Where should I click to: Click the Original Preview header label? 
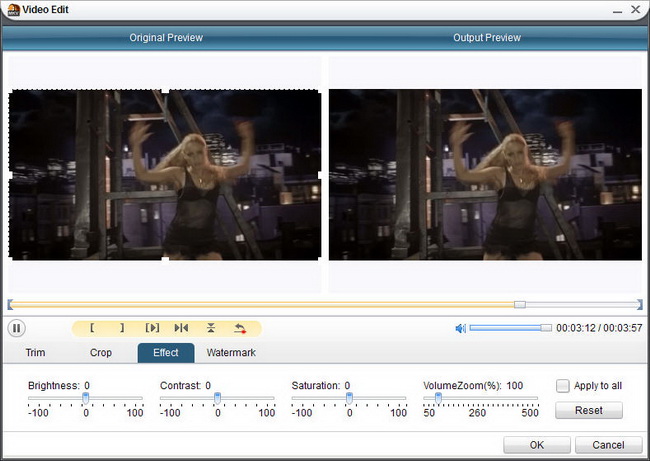pos(166,38)
